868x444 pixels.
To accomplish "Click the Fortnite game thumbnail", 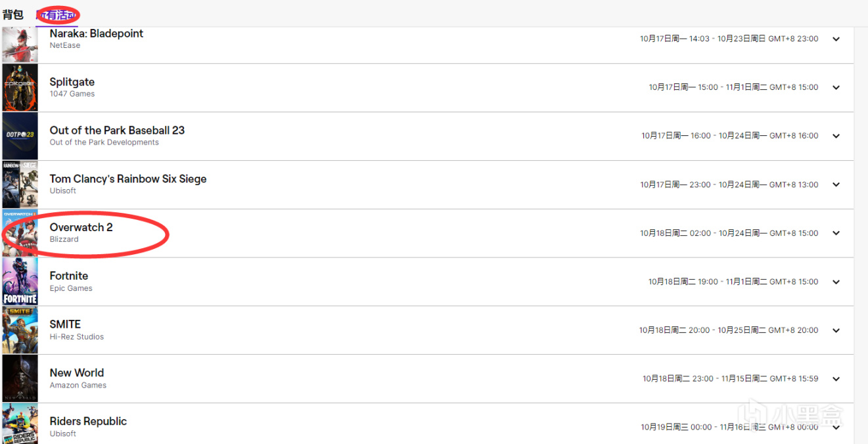I will point(20,282).
